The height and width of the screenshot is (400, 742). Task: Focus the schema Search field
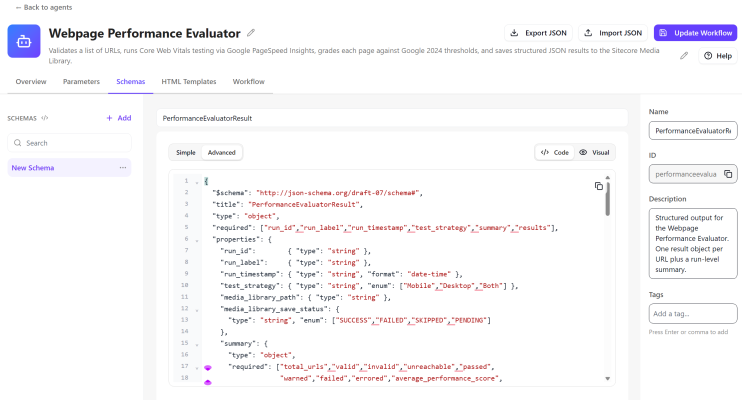pyautogui.click(x=70, y=143)
